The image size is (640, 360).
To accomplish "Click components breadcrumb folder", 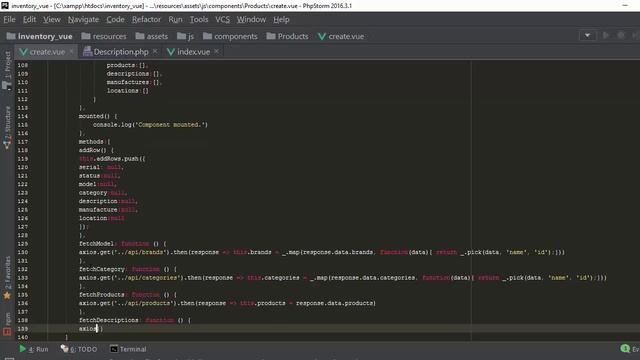I will tap(230, 36).
